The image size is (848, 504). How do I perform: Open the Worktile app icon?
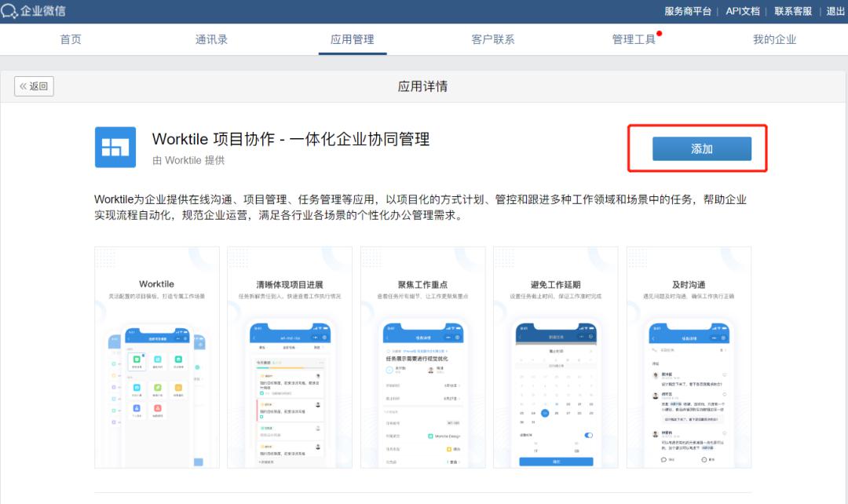tap(115, 147)
